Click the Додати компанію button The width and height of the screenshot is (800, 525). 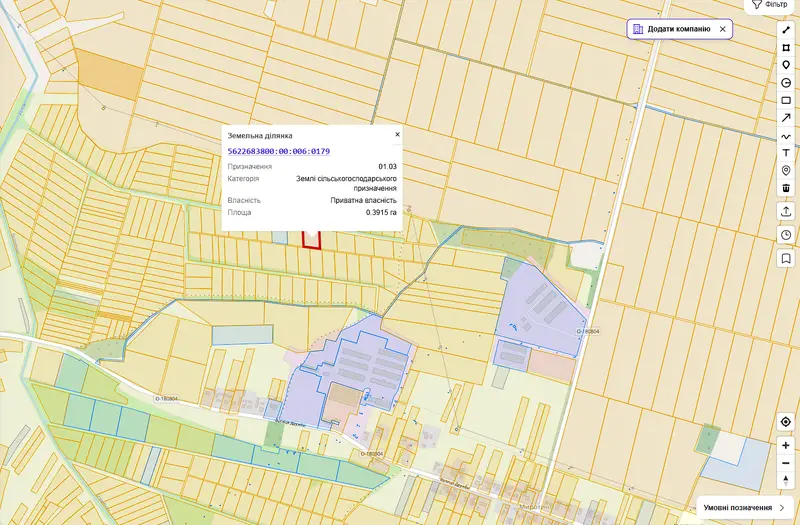tap(679, 29)
